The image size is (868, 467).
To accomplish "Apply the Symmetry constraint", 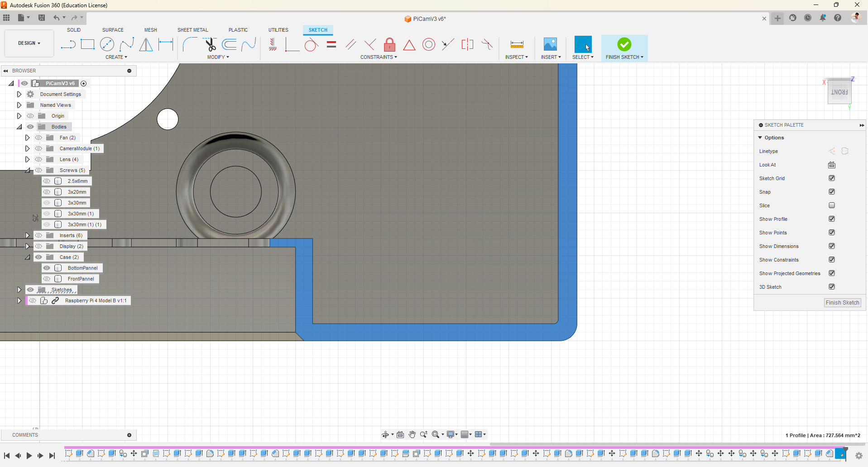I will (467, 44).
